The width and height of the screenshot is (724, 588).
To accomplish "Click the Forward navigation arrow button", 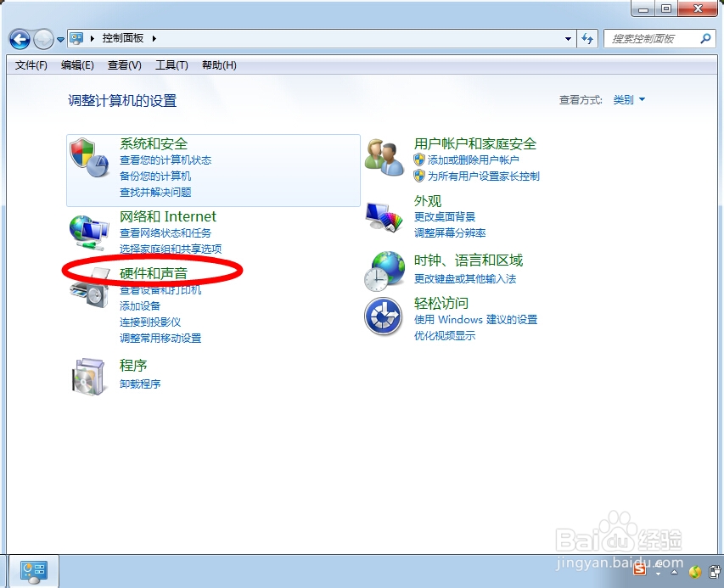I will tap(44, 39).
